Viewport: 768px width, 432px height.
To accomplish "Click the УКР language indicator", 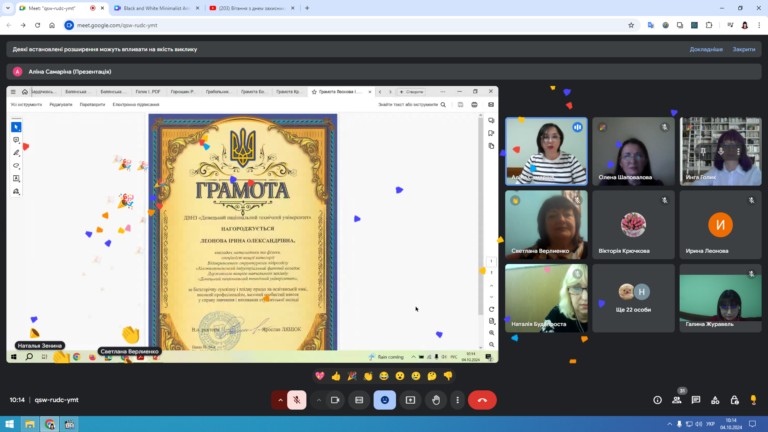I will (x=711, y=424).
